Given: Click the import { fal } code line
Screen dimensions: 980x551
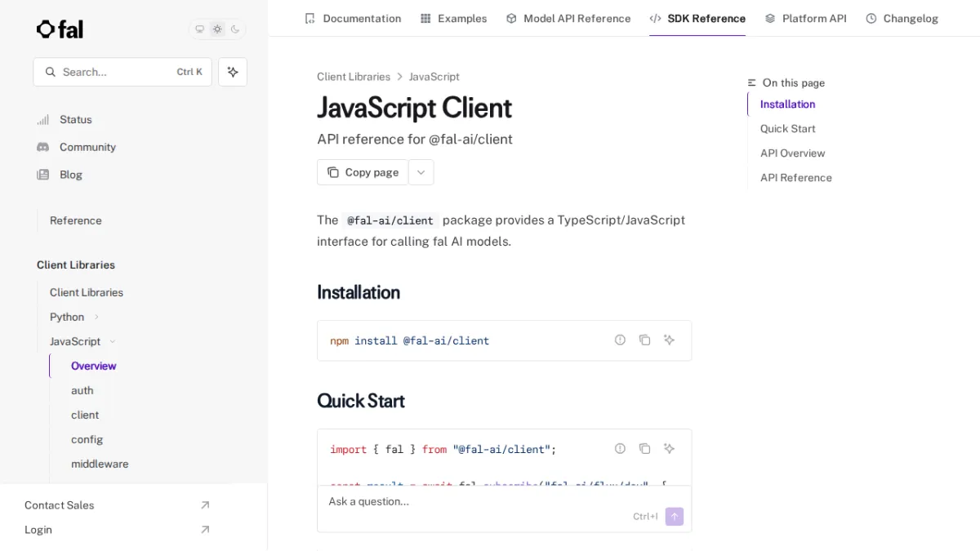Looking at the screenshot, I should point(443,450).
